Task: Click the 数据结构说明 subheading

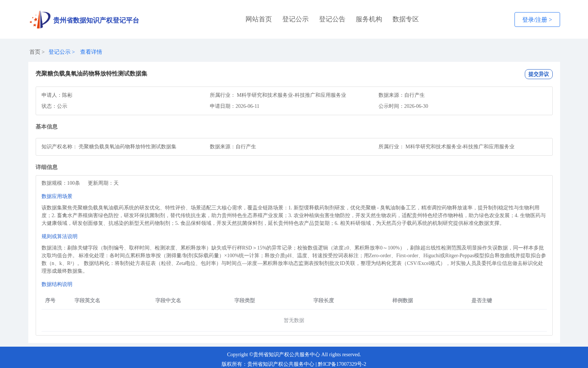Action: [57, 284]
